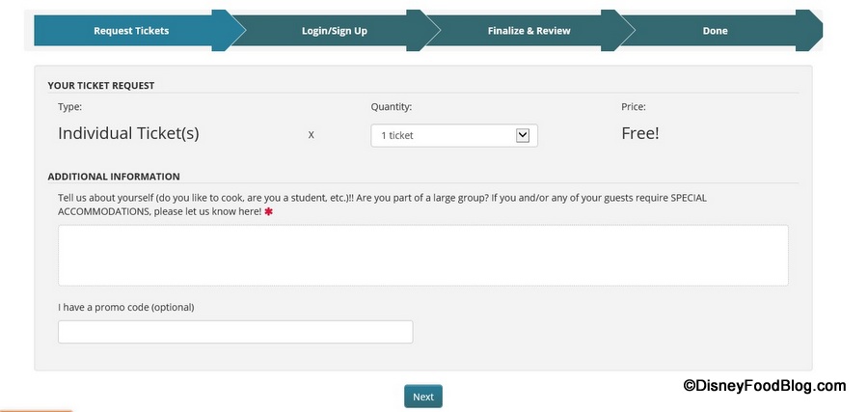This screenshot has height=412, width=868.
Task: Jump to the Done step
Action: point(715,31)
